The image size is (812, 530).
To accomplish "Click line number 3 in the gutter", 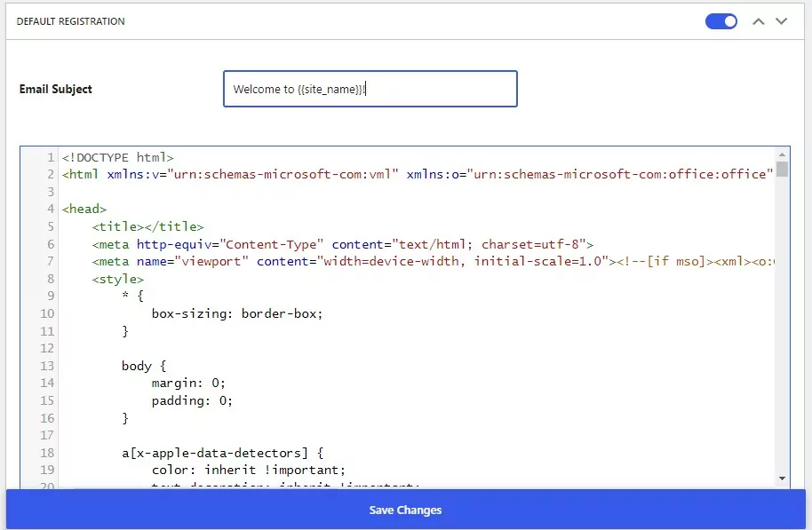I will click(51, 192).
